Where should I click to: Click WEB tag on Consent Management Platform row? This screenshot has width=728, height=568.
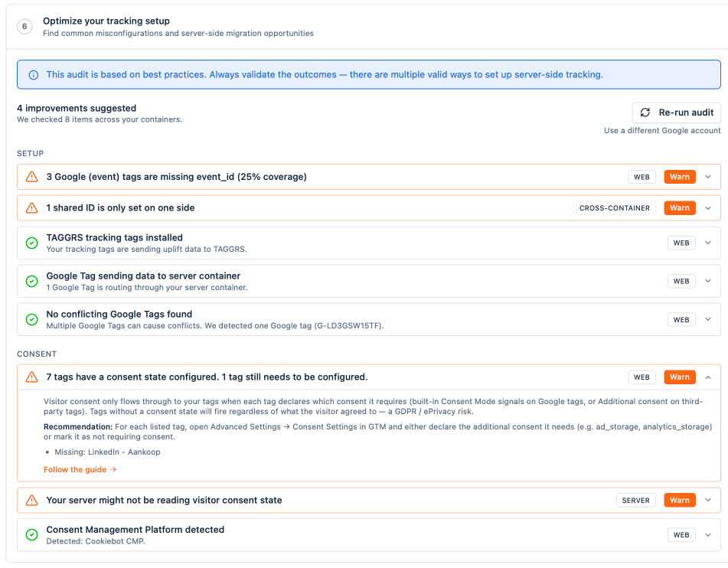pos(681,535)
